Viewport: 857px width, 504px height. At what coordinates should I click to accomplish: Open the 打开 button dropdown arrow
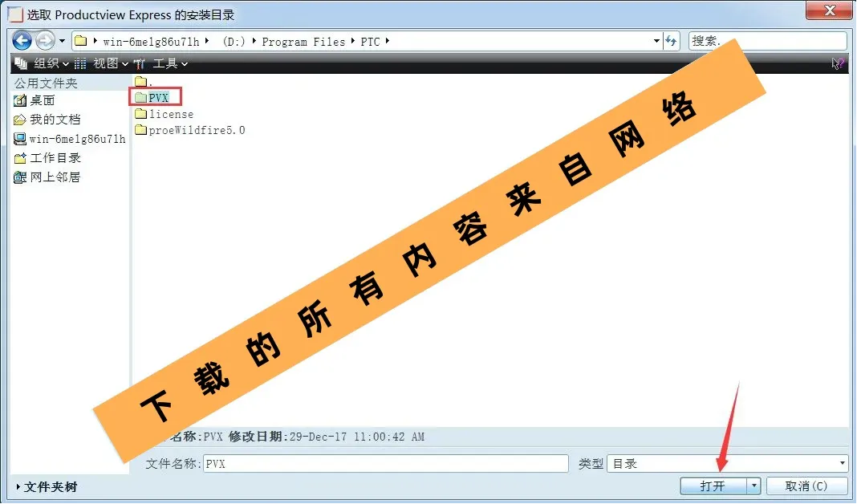tap(753, 486)
